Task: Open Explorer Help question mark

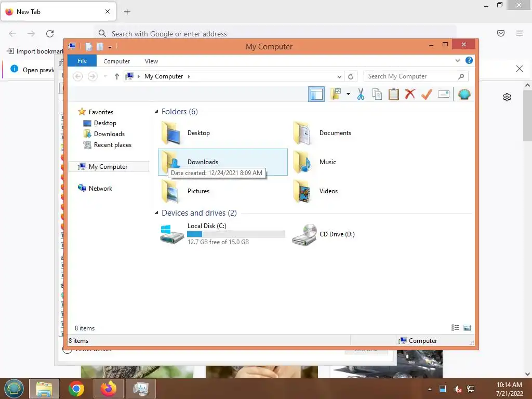Action: point(469,60)
